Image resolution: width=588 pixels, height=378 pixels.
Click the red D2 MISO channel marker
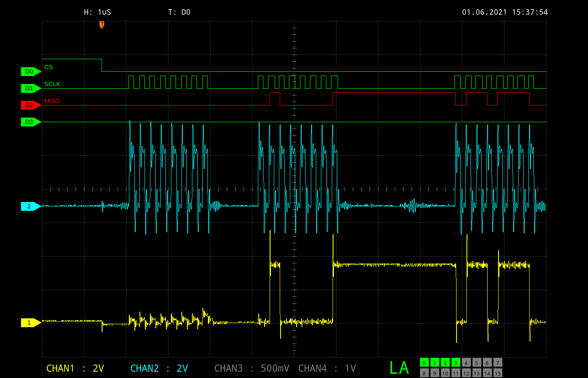30,105
